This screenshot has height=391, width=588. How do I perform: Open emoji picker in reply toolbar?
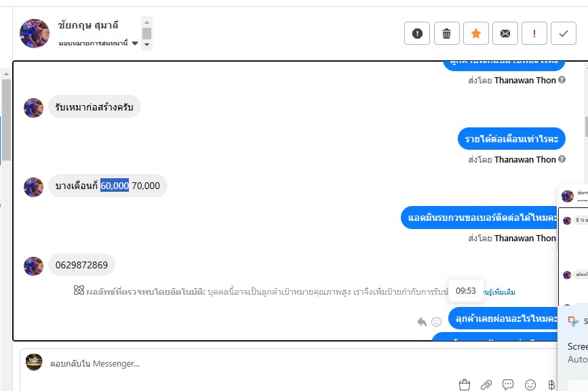[530, 385]
